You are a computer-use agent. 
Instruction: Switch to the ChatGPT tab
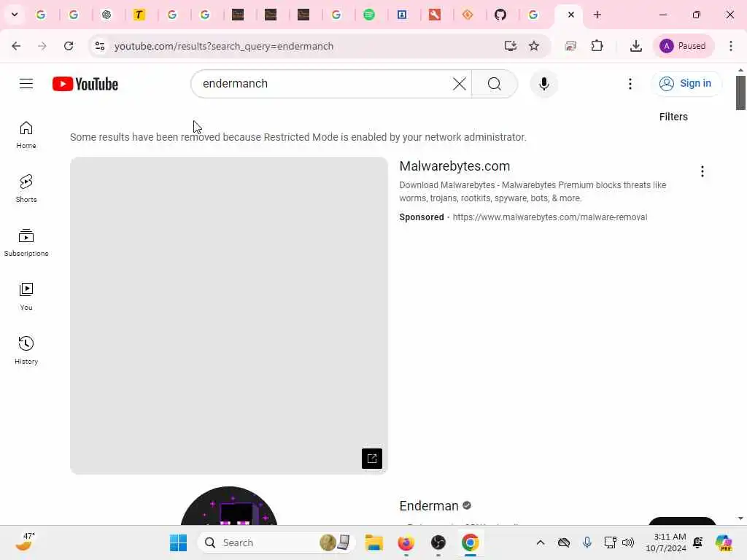point(107,15)
